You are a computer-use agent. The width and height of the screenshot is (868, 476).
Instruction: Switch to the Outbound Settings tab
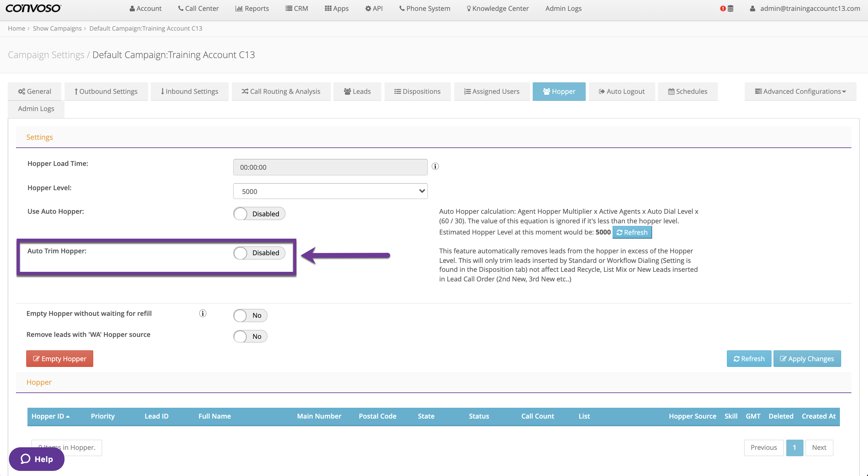(106, 92)
